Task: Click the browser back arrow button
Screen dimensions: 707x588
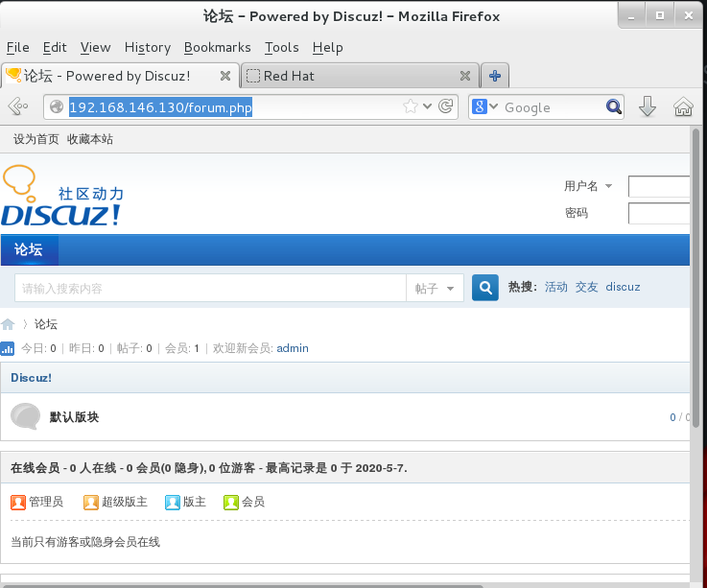Action: pyautogui.click(x=18, y=106)
